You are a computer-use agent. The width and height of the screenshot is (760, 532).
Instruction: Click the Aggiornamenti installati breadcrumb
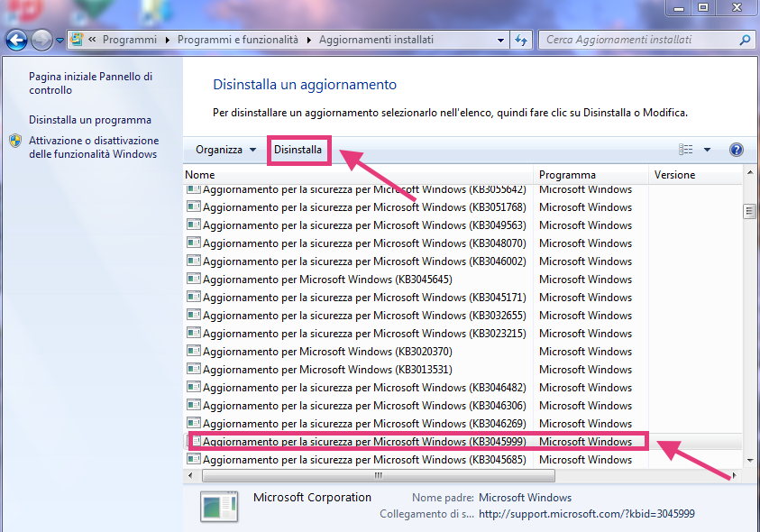376,40
